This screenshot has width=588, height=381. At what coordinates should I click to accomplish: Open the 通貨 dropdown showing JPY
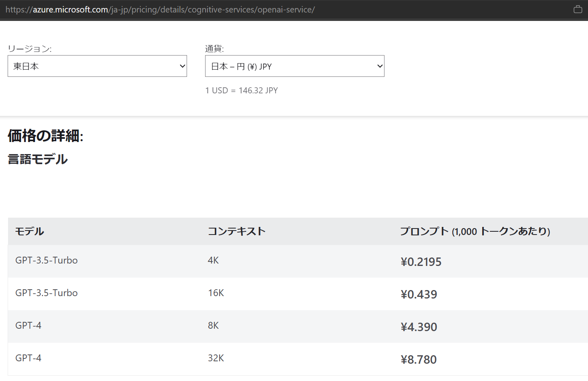[295, 66]
